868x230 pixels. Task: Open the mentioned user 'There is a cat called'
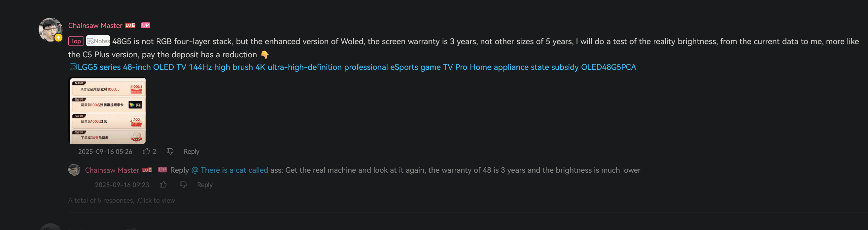[x=230, y=170]
